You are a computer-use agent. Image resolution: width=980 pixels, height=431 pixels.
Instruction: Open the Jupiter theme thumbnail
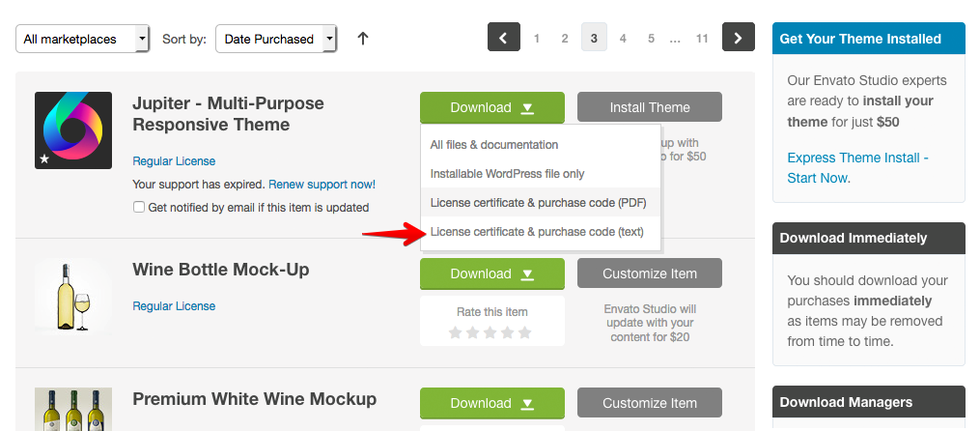point(73,130)
